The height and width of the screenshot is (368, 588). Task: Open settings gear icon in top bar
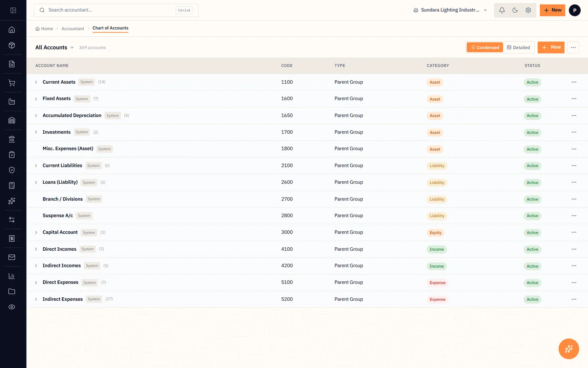tap(528, 10)
